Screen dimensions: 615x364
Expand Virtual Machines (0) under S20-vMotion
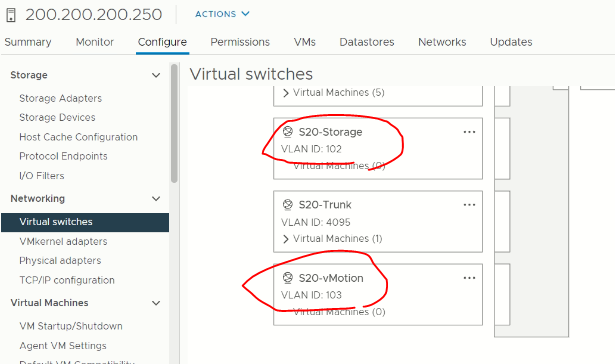tap(339, 312)
